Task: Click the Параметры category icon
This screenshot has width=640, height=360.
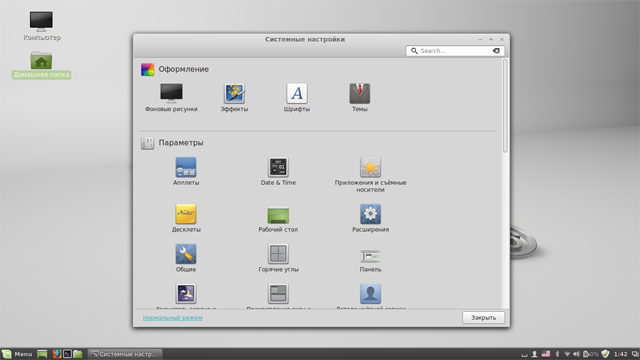Action: tap(147, 143)
